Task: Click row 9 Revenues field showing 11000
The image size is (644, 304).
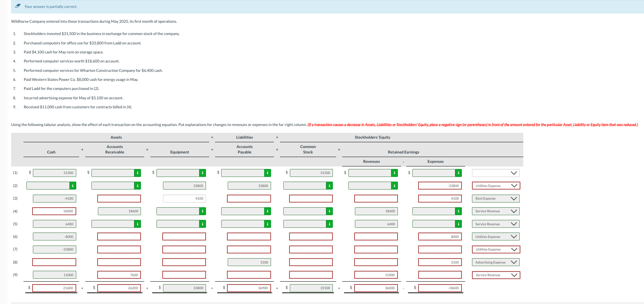Action: click(376, 275)
